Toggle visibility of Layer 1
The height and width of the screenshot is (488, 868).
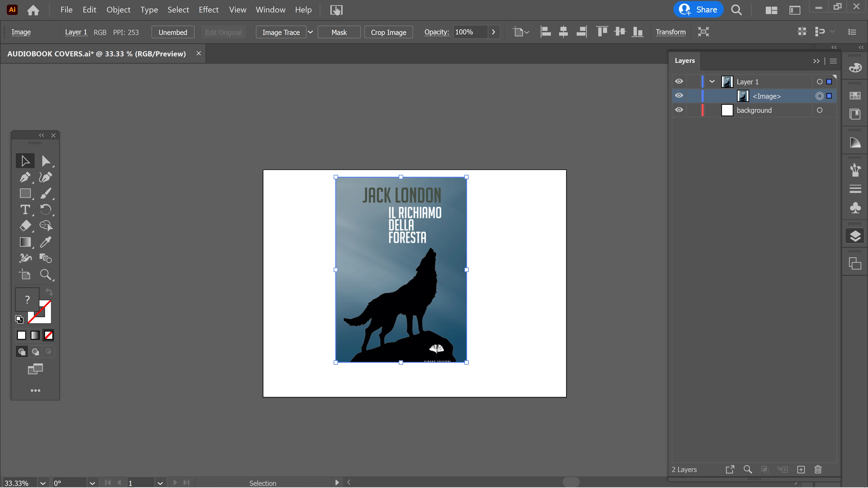tap(679, 82)
